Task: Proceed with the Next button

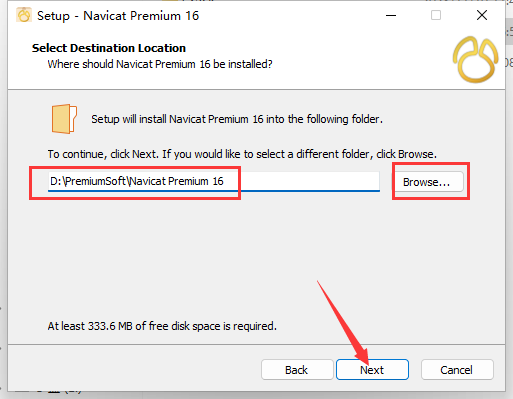Action: 372,370
